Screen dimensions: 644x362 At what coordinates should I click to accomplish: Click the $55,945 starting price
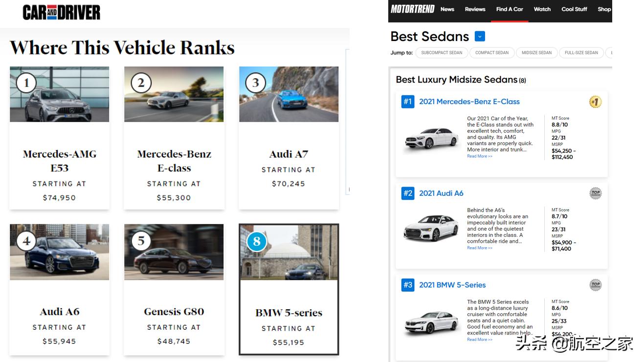59,341
